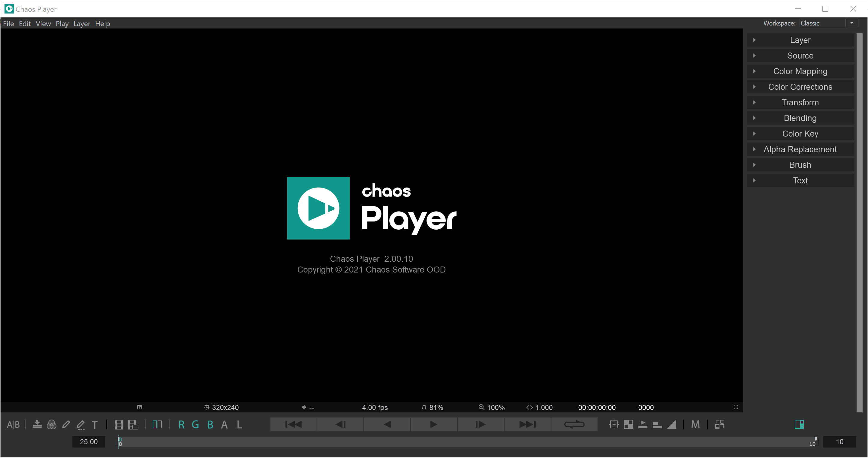Click the filmstrip with overlay icon
The image size is (868, 458).
coord(133,425)
